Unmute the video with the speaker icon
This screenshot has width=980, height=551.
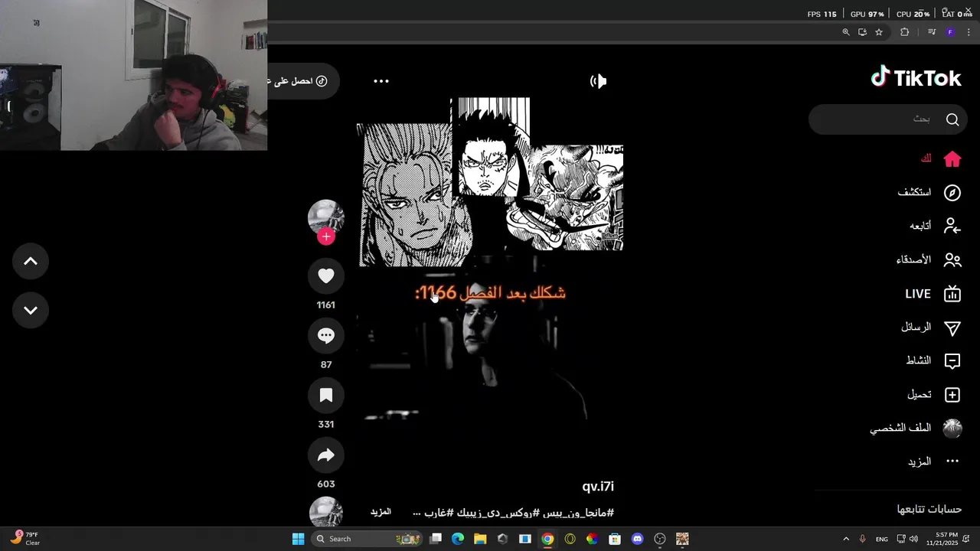pos(598,81)
